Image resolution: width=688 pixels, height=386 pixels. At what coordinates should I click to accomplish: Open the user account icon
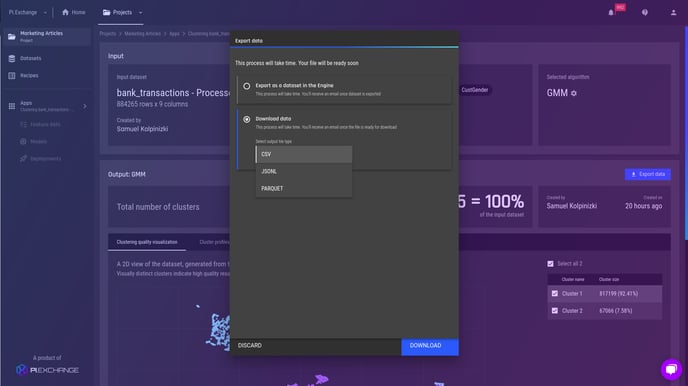tap(673, 13)
